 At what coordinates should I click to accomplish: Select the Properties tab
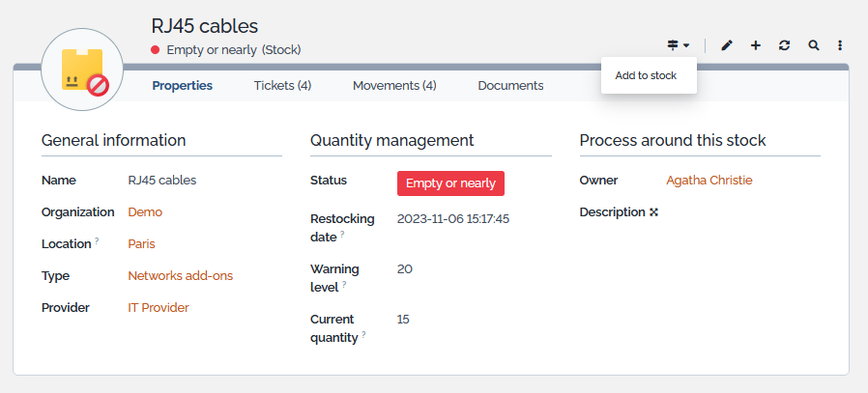tap(182, 86)
